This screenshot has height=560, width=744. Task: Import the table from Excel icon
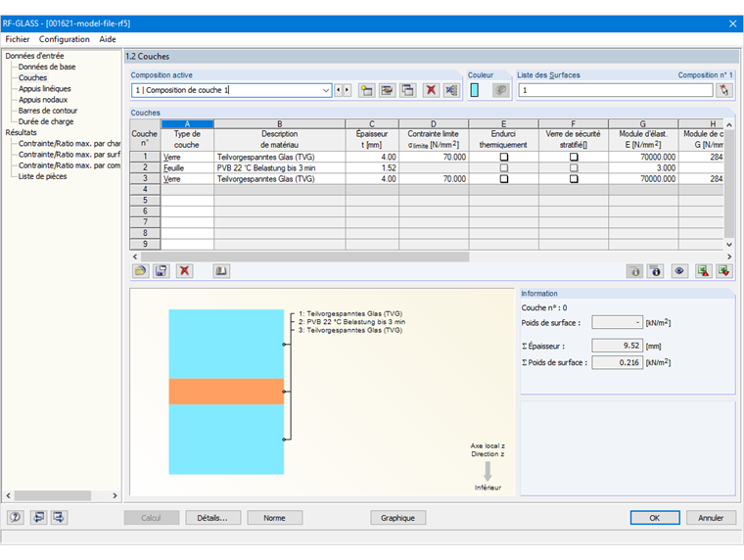tap(724, 271)
